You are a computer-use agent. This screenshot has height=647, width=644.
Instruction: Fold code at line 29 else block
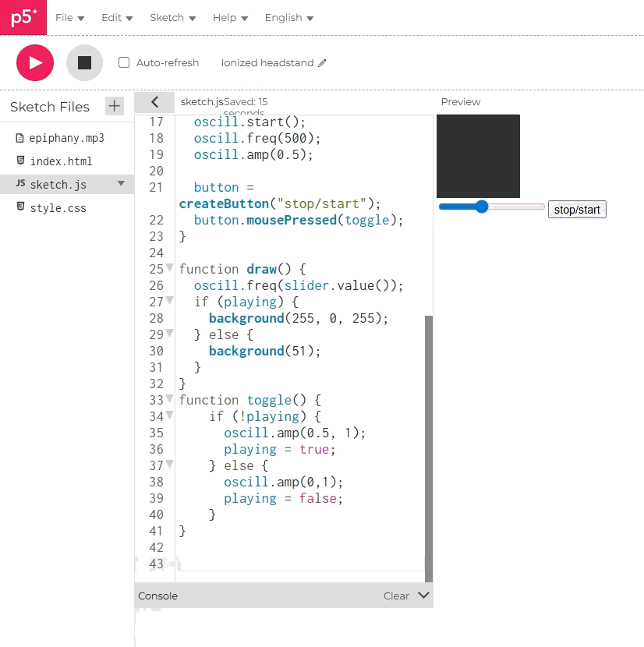(x=169, y=333)
